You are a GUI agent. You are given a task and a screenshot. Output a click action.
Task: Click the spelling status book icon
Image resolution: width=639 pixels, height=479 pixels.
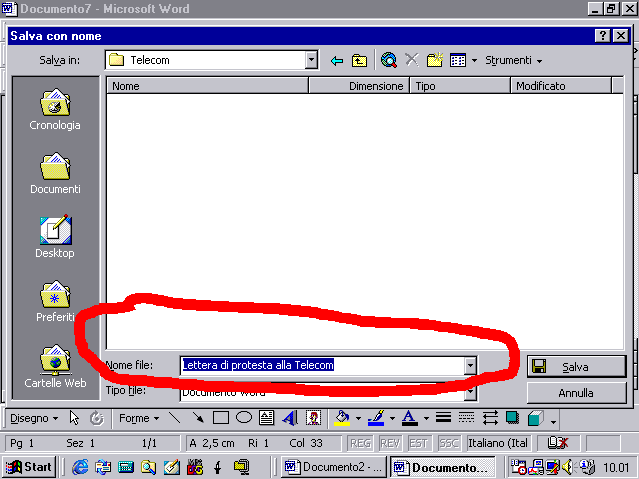557,443
